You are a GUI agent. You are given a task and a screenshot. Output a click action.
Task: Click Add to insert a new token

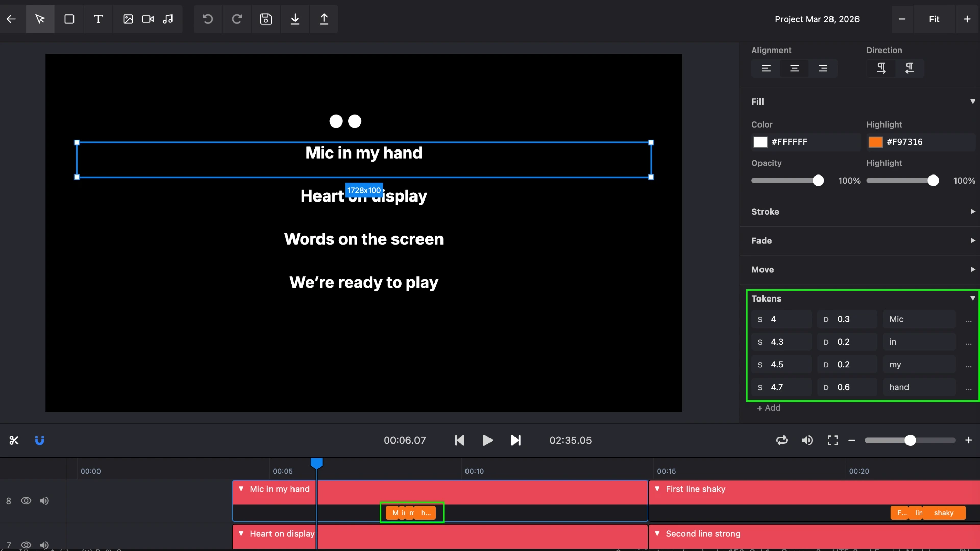pos(768,408)
